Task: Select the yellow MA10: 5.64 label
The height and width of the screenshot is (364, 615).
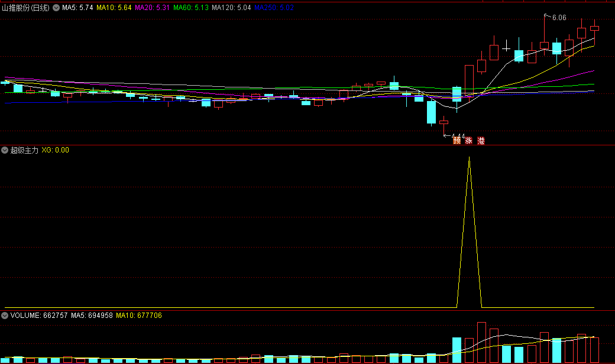Action: [114, 8]
